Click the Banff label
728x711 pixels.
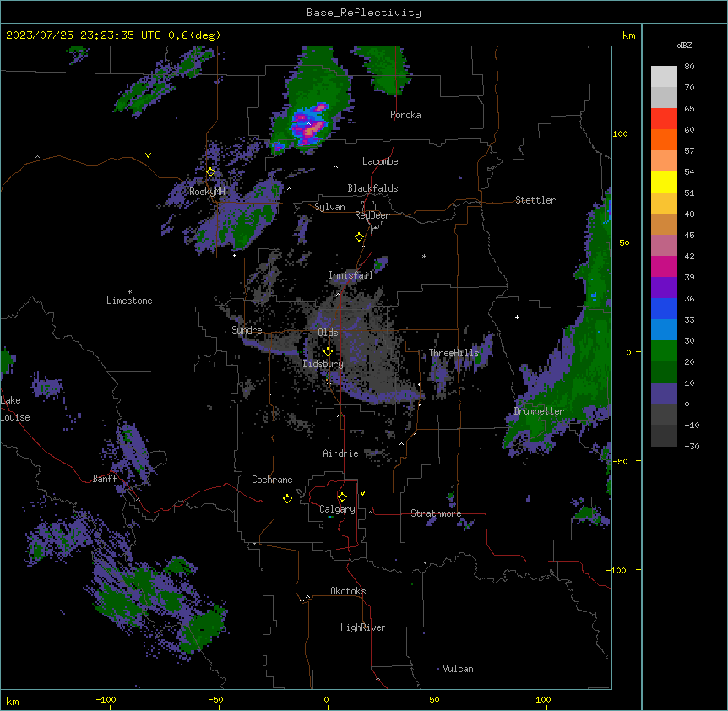pyautogui.click(x=105, y=479)
